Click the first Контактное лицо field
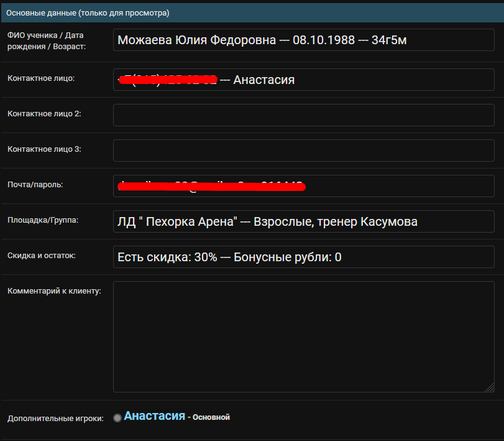 303,80
